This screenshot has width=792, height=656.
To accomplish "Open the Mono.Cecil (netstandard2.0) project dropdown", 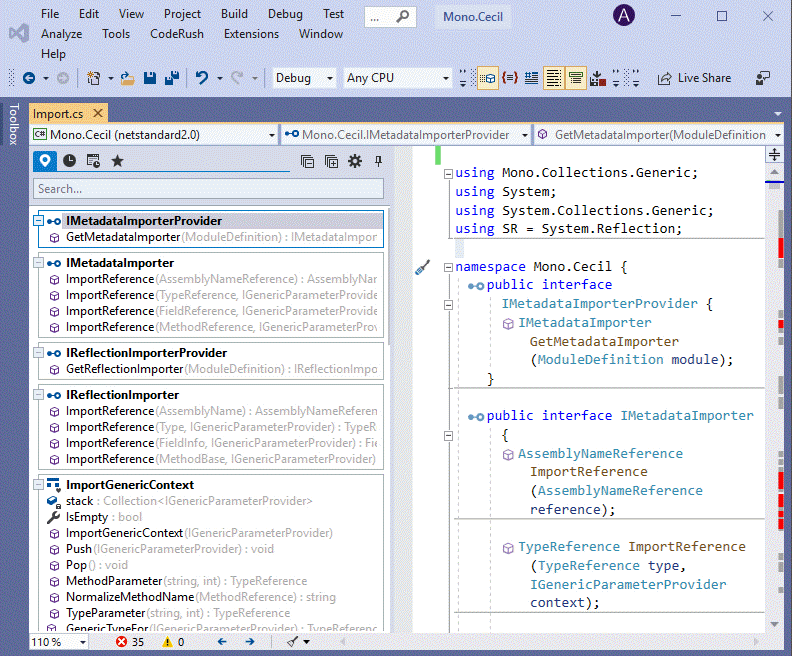I will (x=154, y=135).
